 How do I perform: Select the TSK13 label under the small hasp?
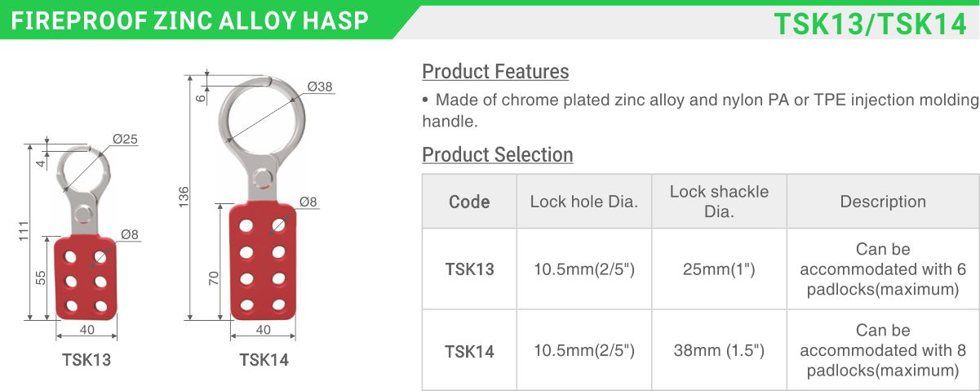86,359
